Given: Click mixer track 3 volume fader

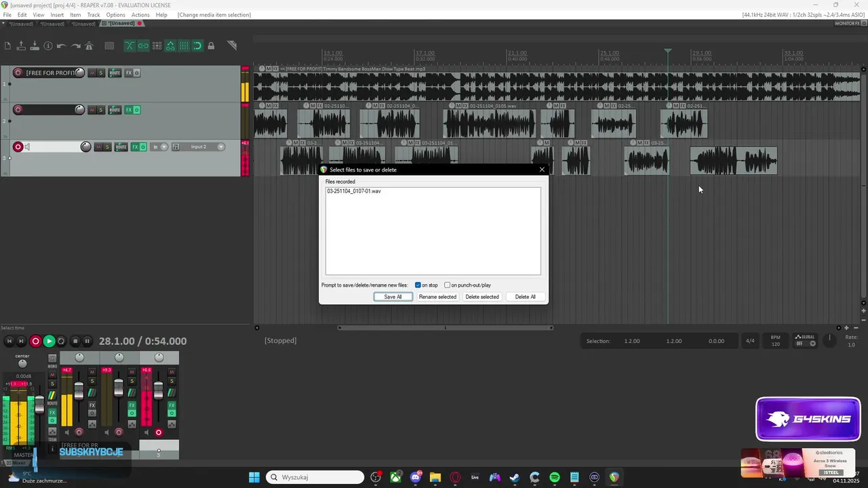Looking at the screenshot, I should coord(159,390).
